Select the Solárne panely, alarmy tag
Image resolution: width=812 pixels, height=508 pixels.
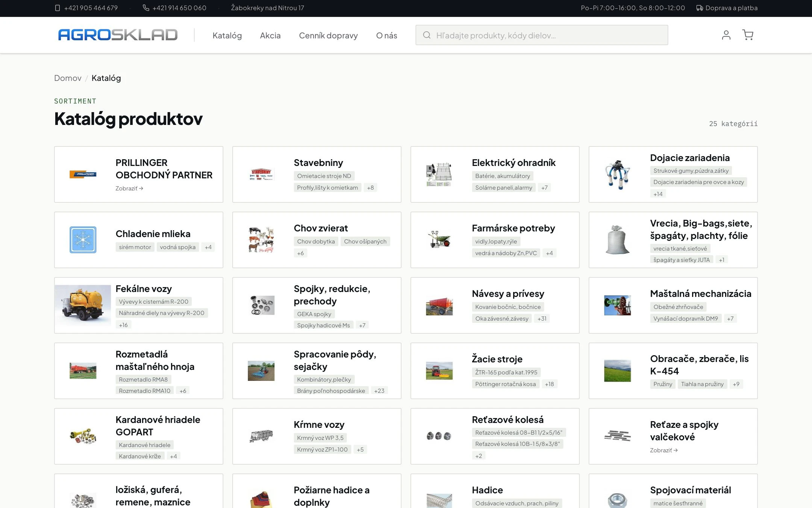[x=504, y=187]
